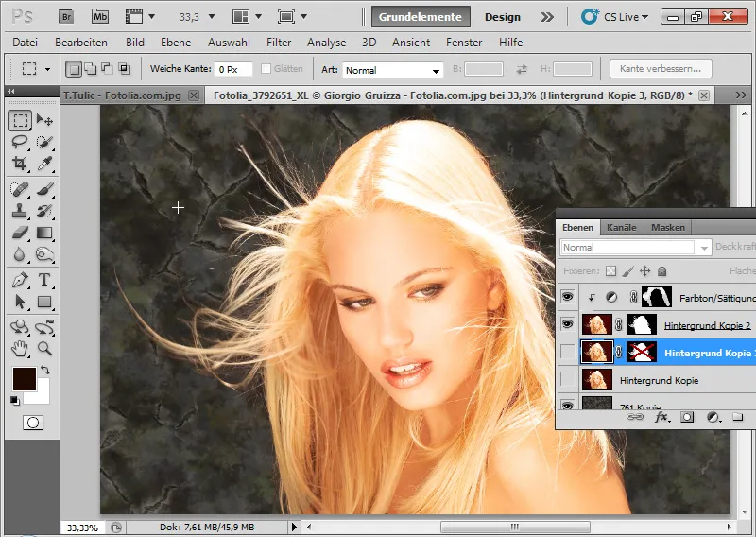The image size is (756, 537).
Task: Switch to the Masken tab
Action: click(668, 227)
